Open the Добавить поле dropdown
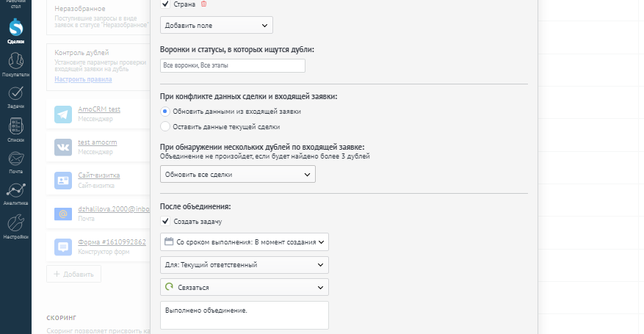The width and height of the screenshot is (644, 334). coord(217,25)
